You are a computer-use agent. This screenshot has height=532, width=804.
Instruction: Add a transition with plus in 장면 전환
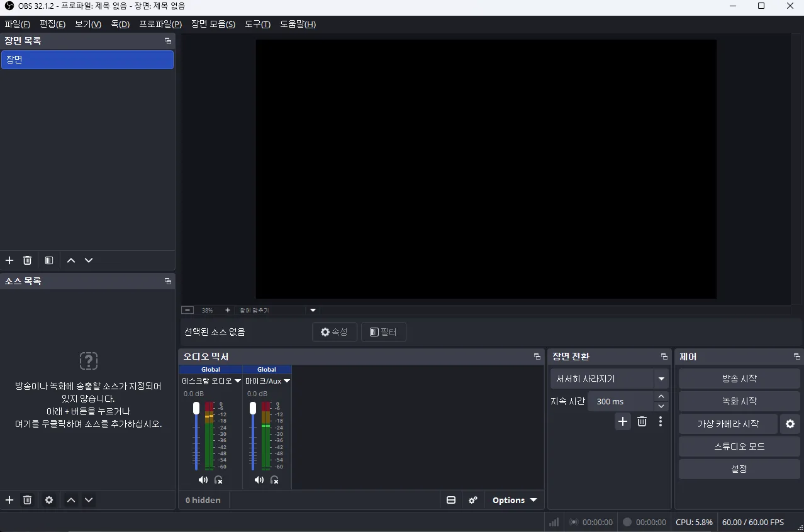[x=623, y=421]
